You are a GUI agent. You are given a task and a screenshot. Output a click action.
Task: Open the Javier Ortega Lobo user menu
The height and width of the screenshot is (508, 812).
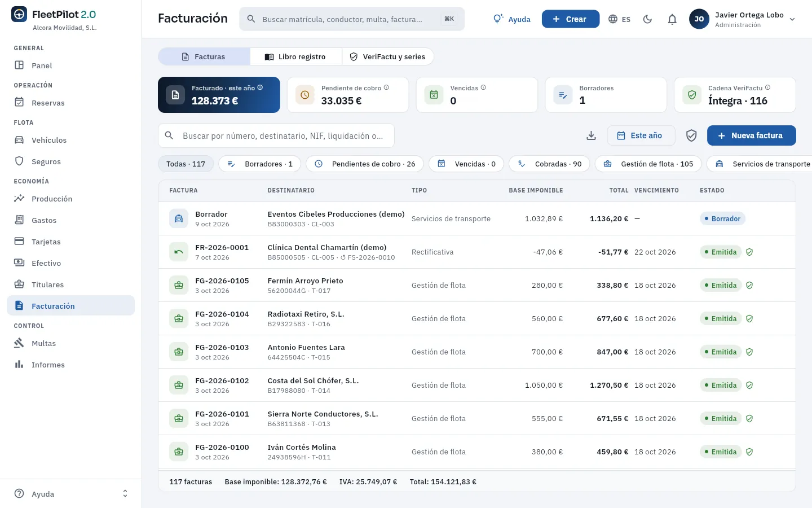(743, 19)
